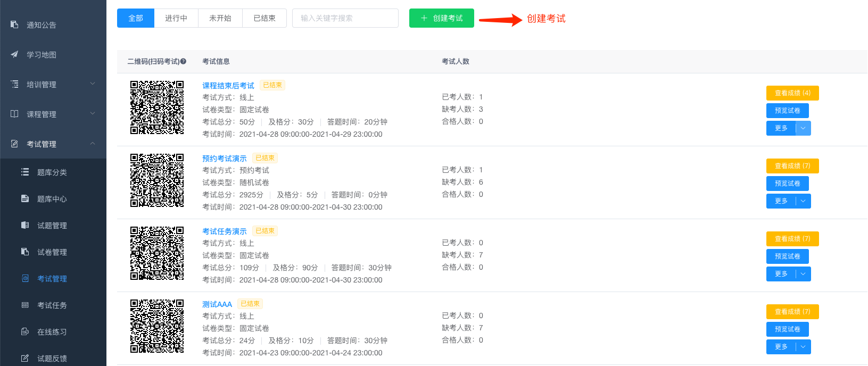Image resolution: width=868 pixels, height=366 pixels.
Task: Expand the 课程管理 sidebar section
Action: 93,113
